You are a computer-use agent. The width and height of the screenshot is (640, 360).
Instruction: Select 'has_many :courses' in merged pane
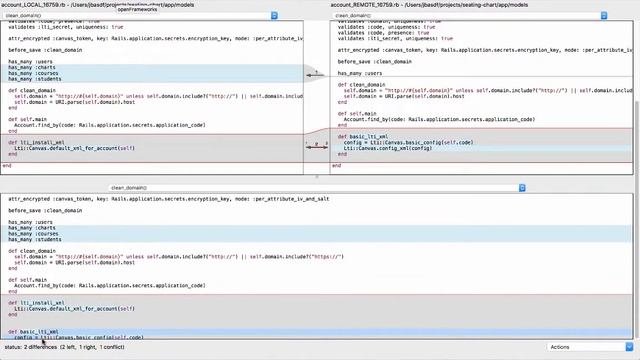33,233
